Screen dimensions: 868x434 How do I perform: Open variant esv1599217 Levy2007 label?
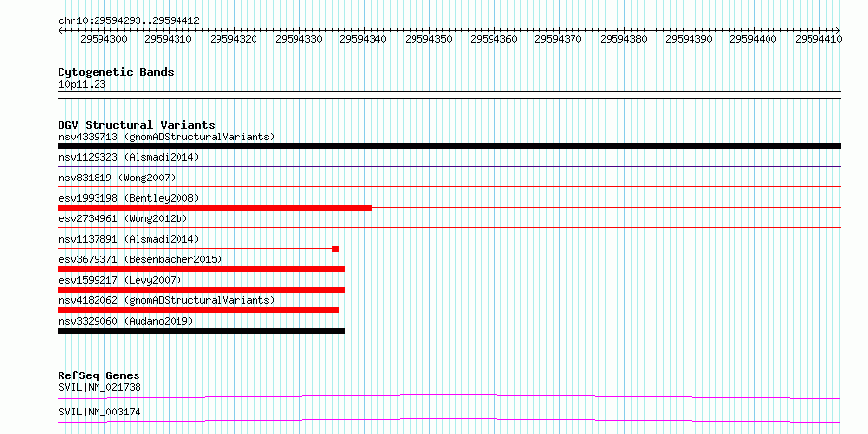pos(120,280)
